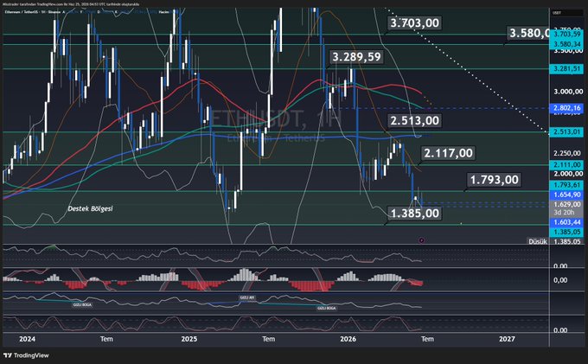Screen dimensions: 588x364
Task: Click the Tem label between 2025 and 2026
Action: click(x=269, y=339)
